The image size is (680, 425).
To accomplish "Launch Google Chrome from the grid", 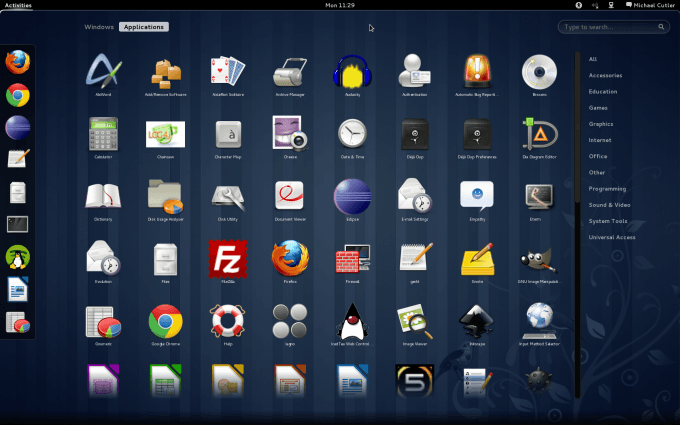I will click(165, 320).
